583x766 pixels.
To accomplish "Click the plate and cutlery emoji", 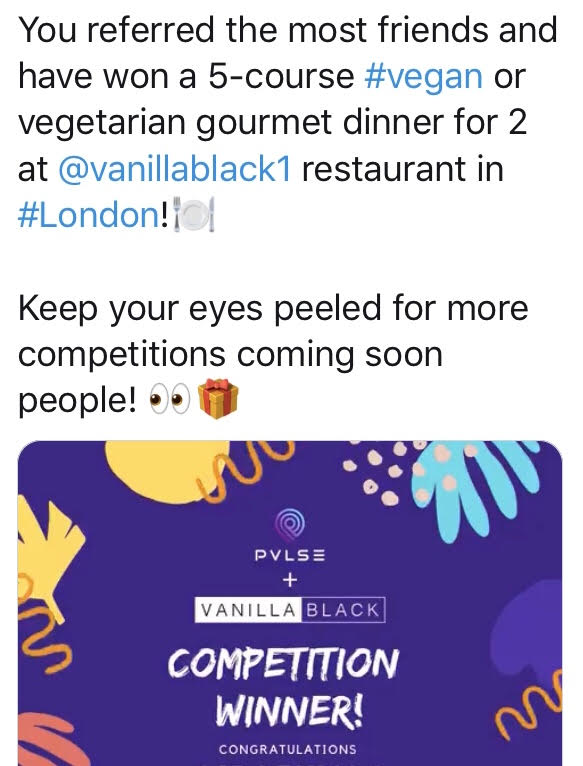I will (x=194, y=214).
